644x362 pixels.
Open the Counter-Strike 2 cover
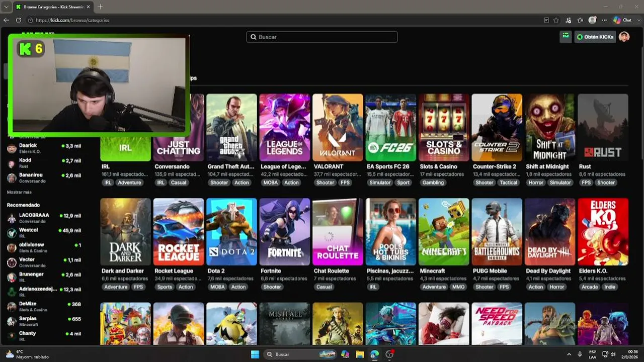pyautogui.click(x=497, y=127)
